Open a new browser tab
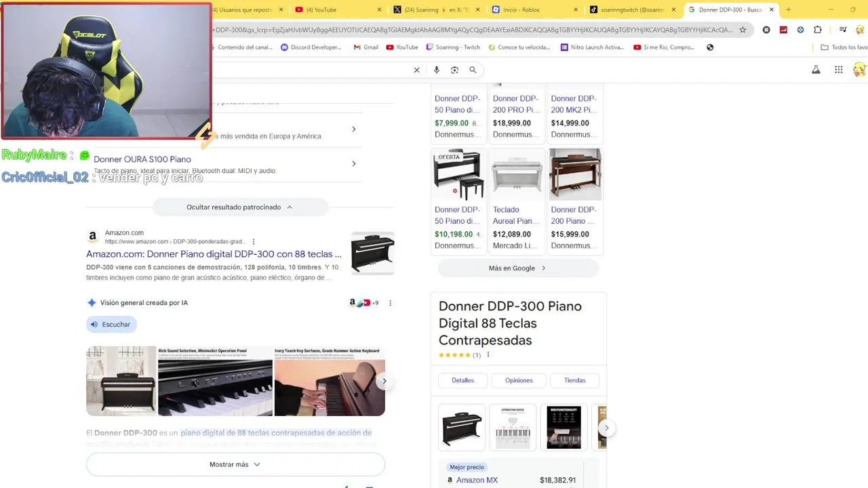Screen dimensions: 868x488 (x=788, y=9)
